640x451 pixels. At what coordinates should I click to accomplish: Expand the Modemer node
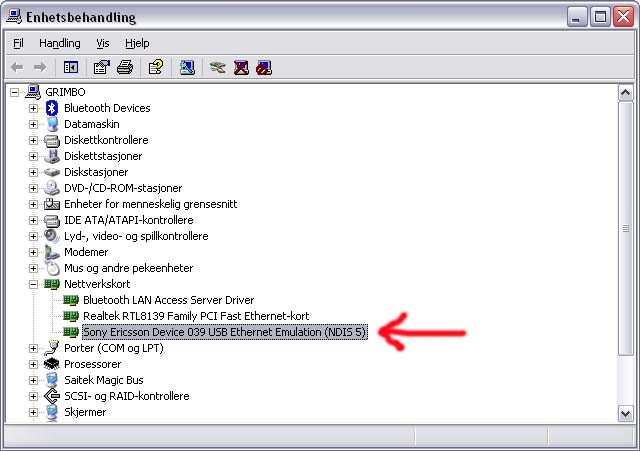tap(33, 252)
